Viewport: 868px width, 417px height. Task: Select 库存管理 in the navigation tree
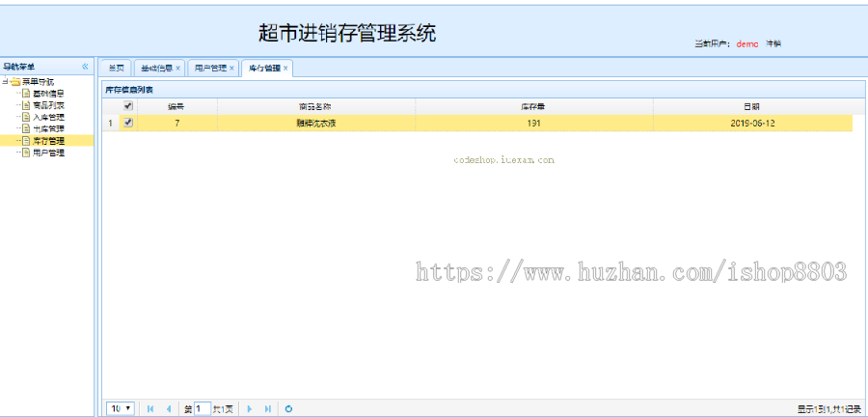(x=49, y=141)
